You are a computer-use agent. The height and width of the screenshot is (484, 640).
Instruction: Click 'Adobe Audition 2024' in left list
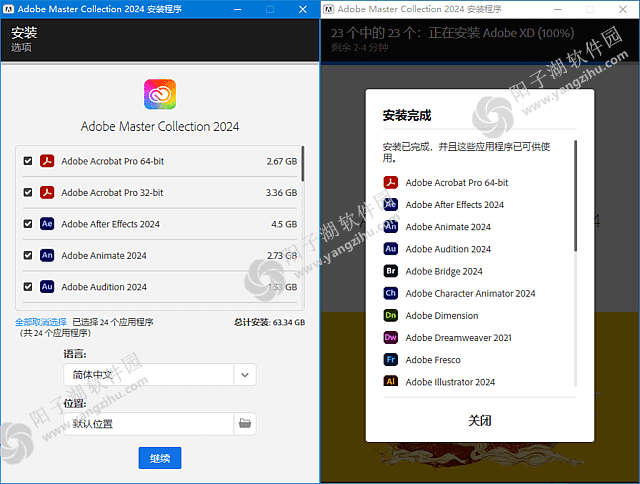tap(104, 287)
